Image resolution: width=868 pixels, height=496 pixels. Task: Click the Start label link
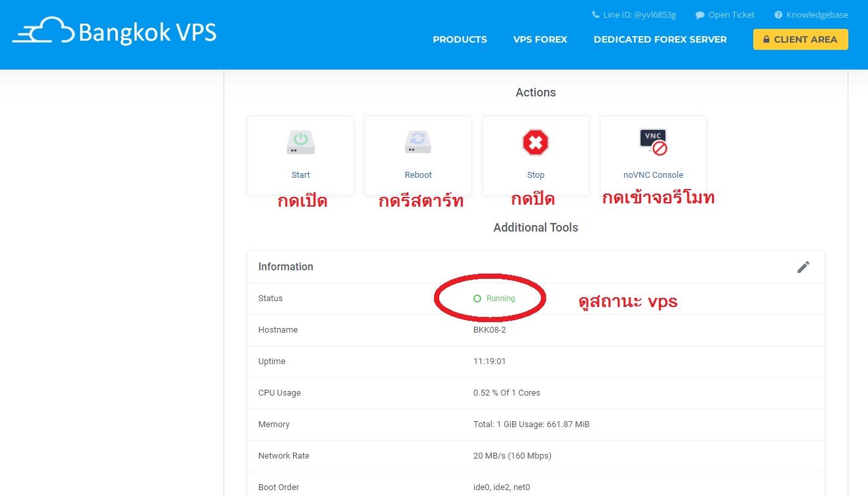click(x=301, y=175)
